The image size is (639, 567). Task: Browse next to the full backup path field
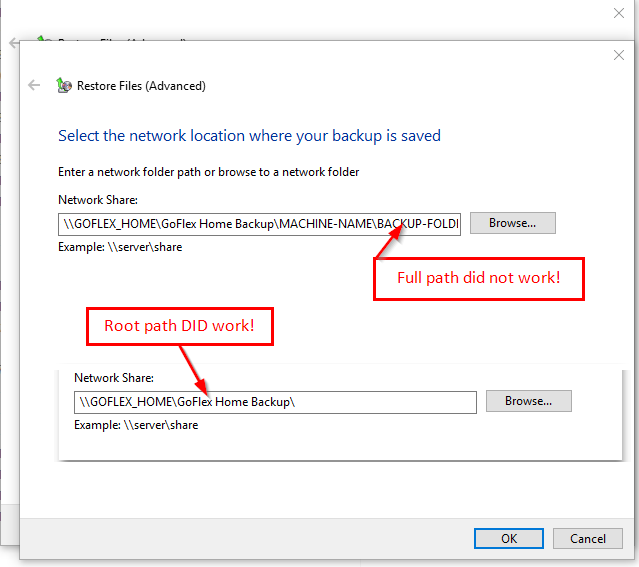tap(513, 223)
